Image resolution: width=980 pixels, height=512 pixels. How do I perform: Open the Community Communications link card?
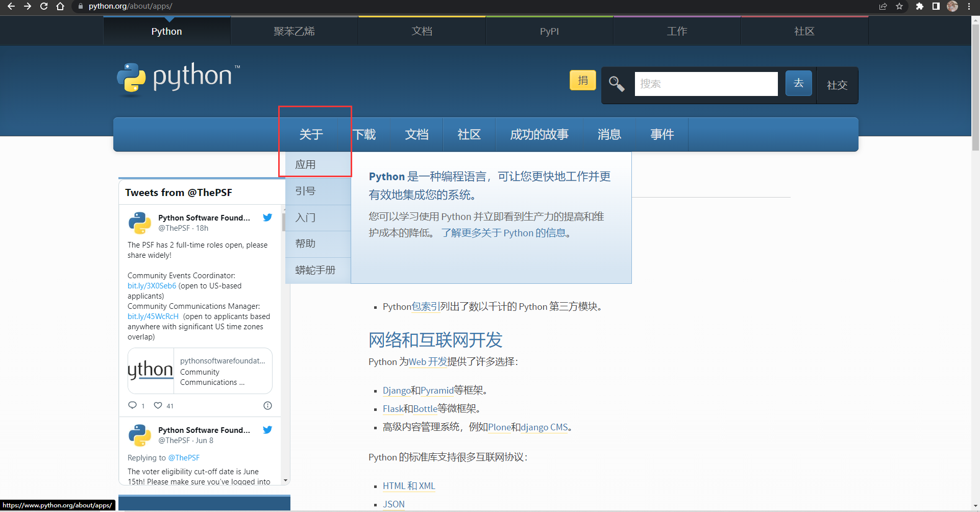pyautogui.click(x=200, y=371)
